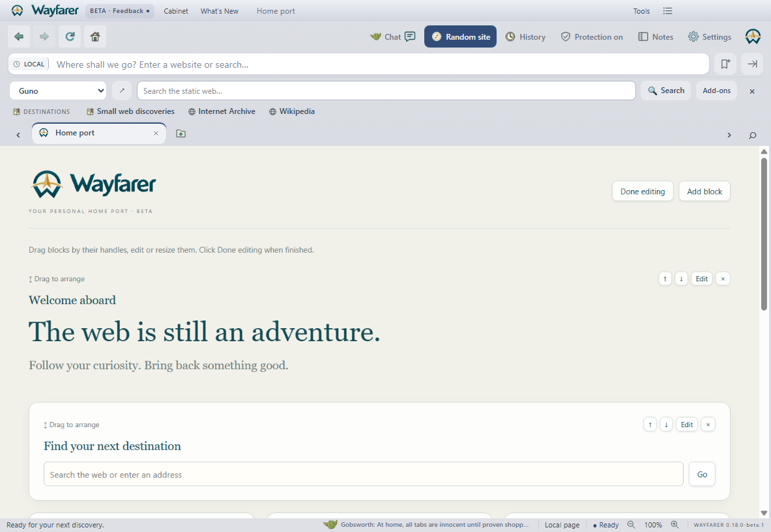Bookmark page with add-bookmark icon

725,64
